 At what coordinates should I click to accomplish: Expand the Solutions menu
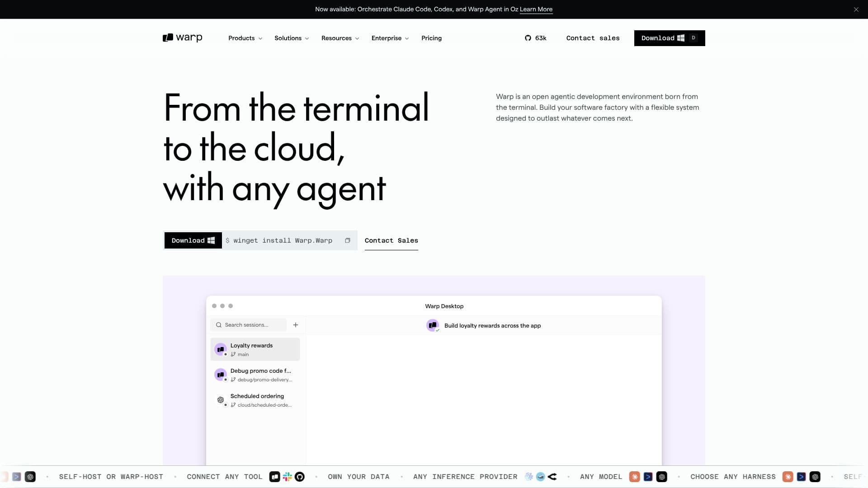[x=292, y=38]
